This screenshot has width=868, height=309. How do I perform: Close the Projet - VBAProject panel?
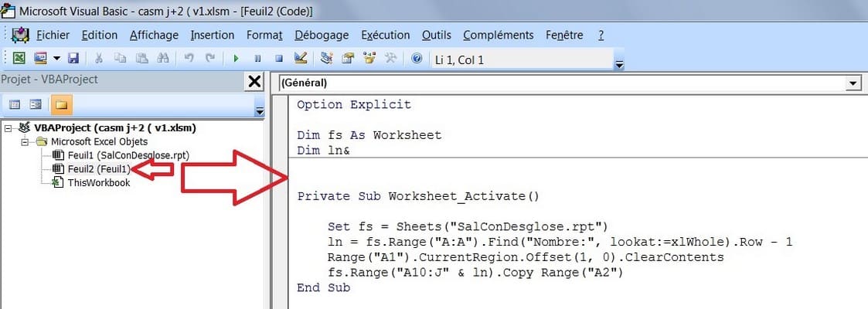(254, 82)
